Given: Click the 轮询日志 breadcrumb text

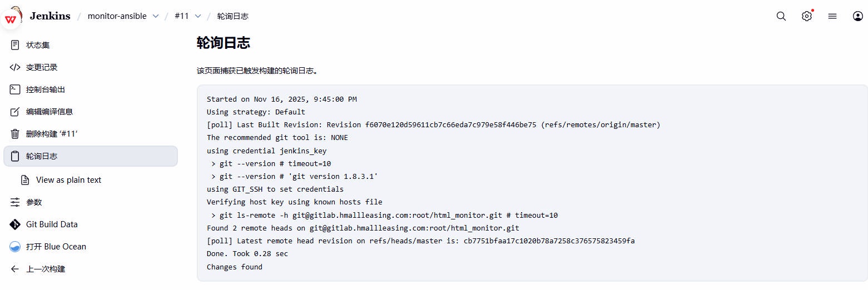Looking at the screenshot, I should [x=232, y=16].
